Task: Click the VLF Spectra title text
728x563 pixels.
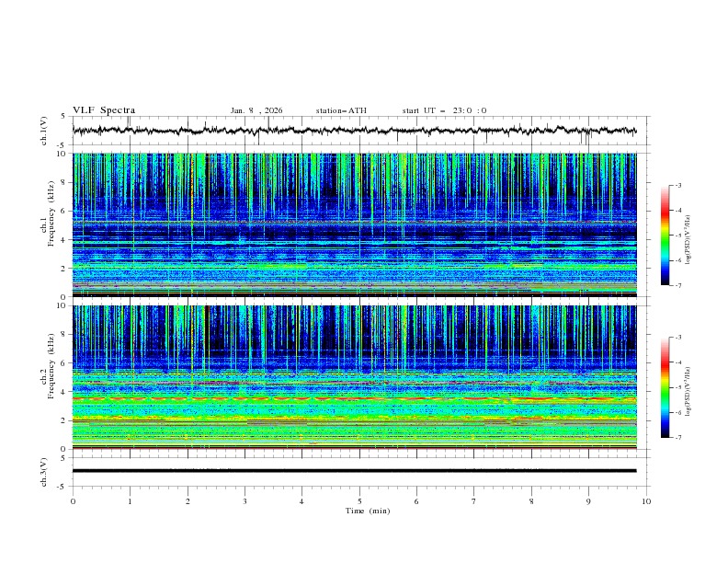Action: 104,110
